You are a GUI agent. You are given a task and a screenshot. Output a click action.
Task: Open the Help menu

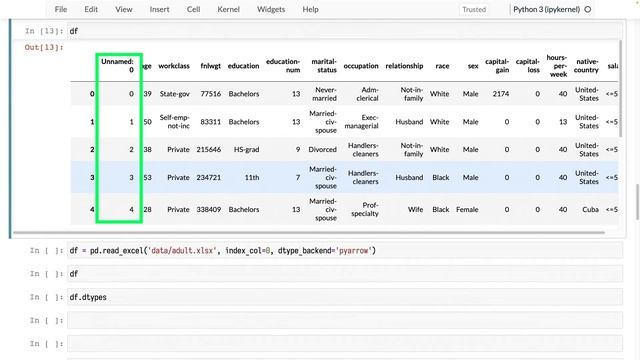[x=310, y=9]
